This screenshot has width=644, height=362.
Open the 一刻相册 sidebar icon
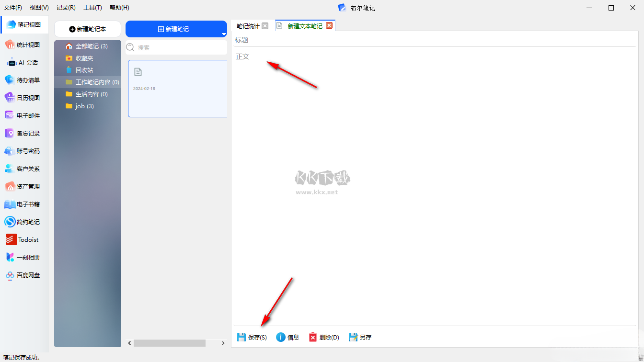[x=10, y=257]
